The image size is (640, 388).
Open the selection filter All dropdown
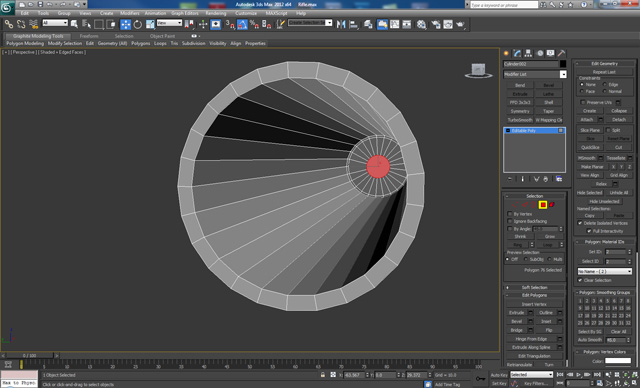55,23
